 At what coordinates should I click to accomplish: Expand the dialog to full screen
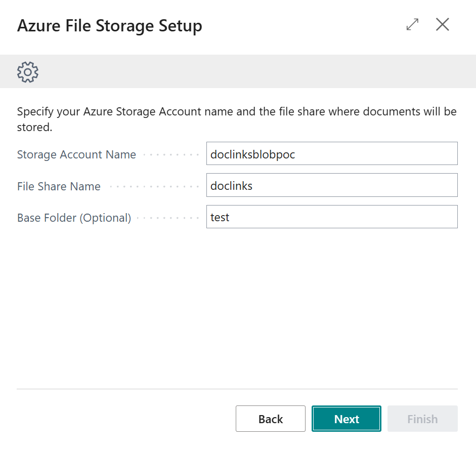point(412,24)
